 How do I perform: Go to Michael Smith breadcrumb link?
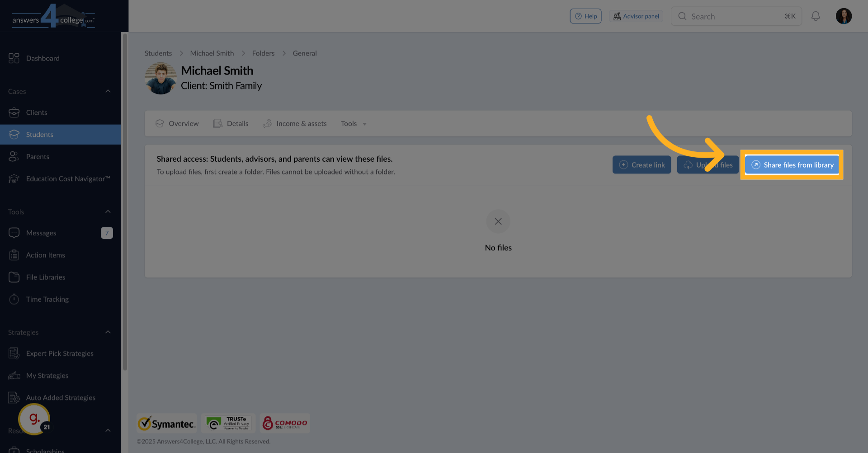(x=212, y=53)
